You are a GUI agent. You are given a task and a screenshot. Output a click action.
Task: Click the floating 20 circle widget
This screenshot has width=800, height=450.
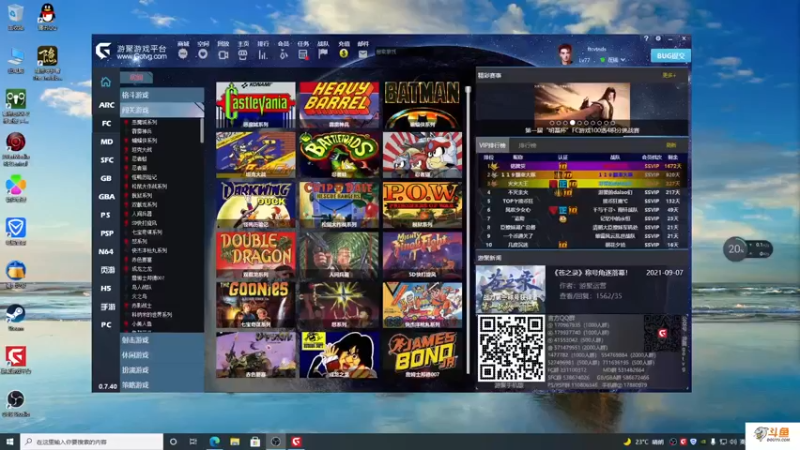735,249
